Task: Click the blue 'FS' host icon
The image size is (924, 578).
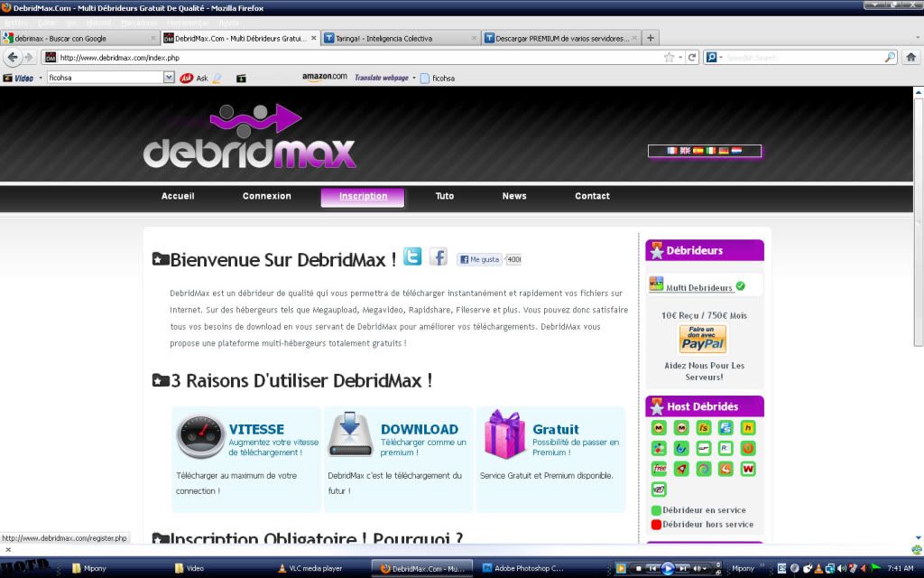Action: (x=725, y=427)
